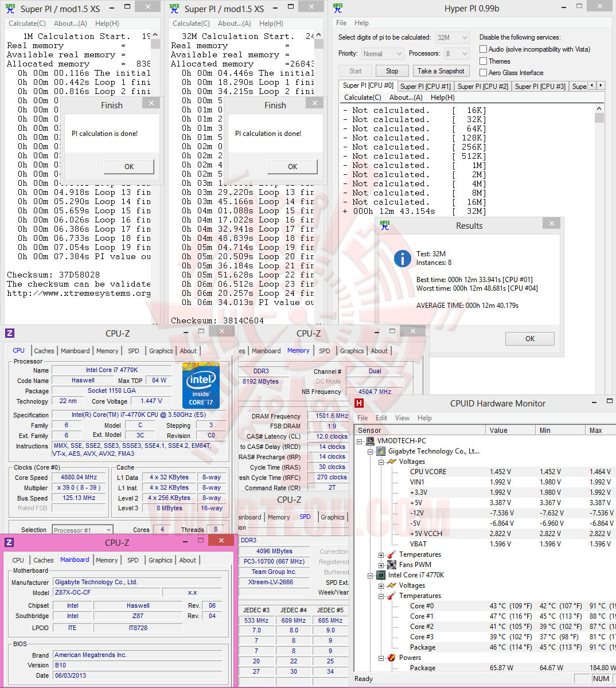Viewport: 616px width, 688px height.
Task: Select the Core #0 temperature row
Action: [x=485, y=606]
